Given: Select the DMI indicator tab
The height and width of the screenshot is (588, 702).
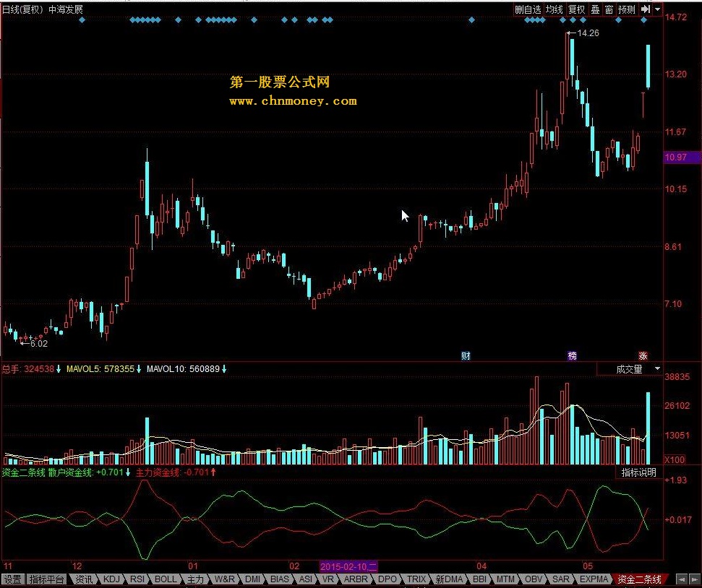Looking at the screenshot, I should [x=252, y=579].
